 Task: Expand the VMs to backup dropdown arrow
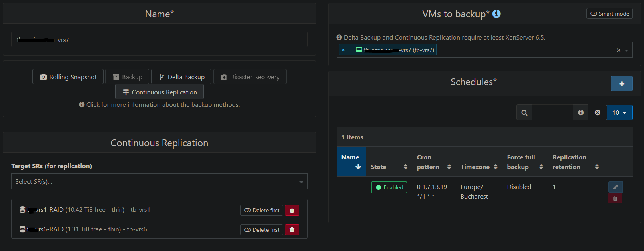(626, 50)
